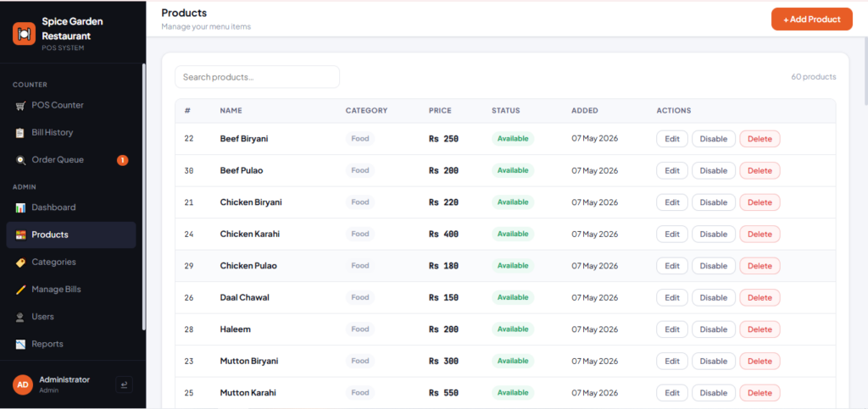This screenshot has width=868, height=409.
Task: Open the Order Queue notification badge
Action: click(122, 160)
